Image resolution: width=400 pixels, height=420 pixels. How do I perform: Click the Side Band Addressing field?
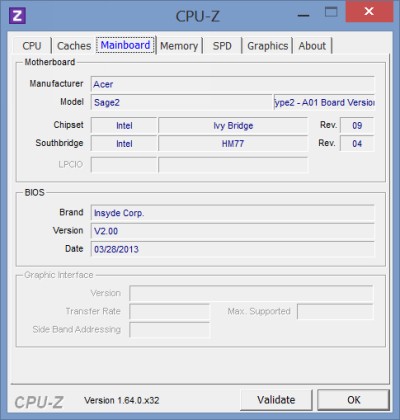click(x=170, y=330)
